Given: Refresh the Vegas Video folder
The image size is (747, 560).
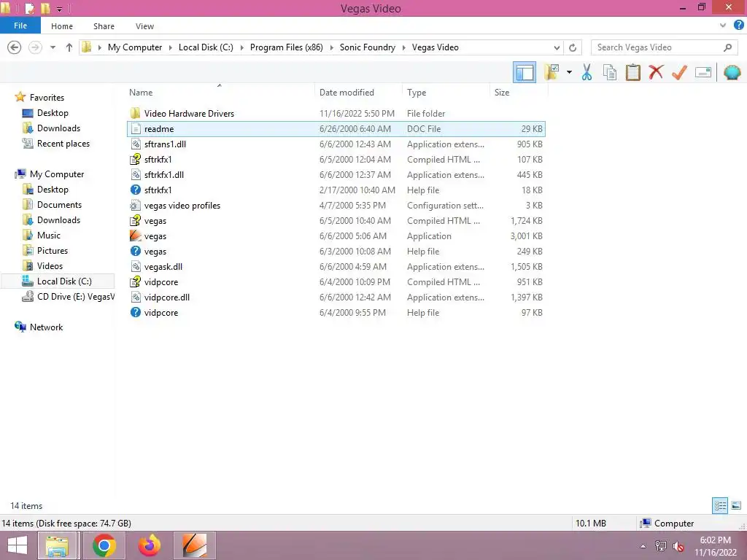Looking at the screenshot, I should click(x=573, y=47).
